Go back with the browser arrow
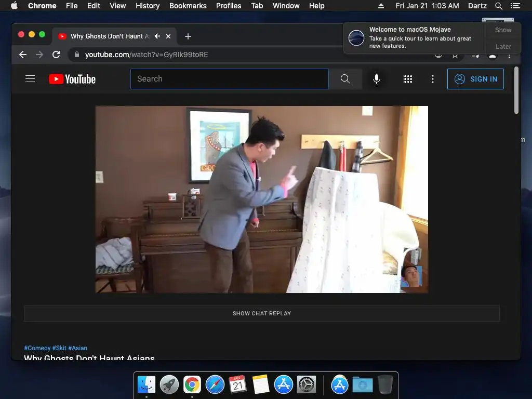This screenshot has width=532, height=399. click(x=23, y=55)
